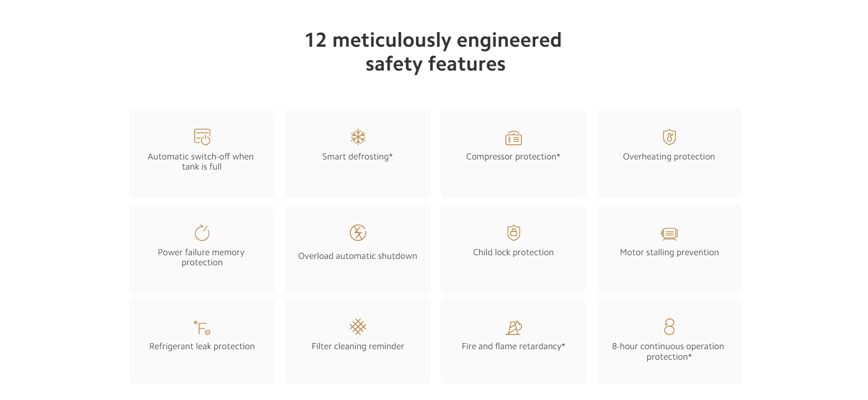Click the Filter cleaning reminder mesh icon

point(358,327)
